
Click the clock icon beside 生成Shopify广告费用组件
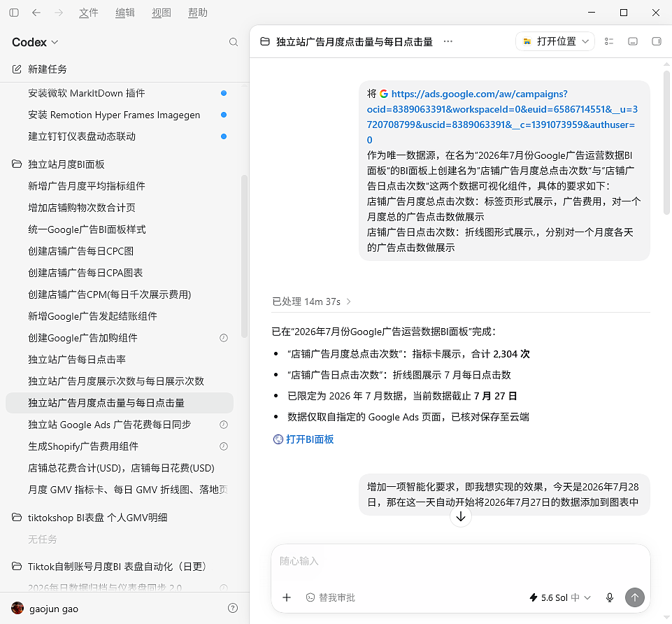[x=224, y=446]
